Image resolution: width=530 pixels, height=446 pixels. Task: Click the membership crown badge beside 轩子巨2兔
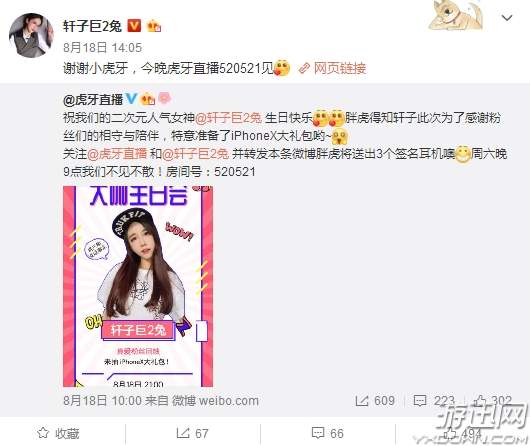[154, 26]
